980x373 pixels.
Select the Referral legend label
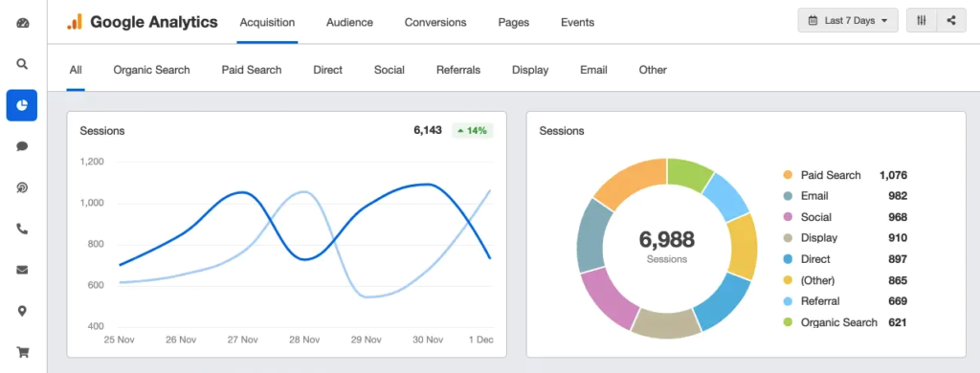tap(820, 301)
